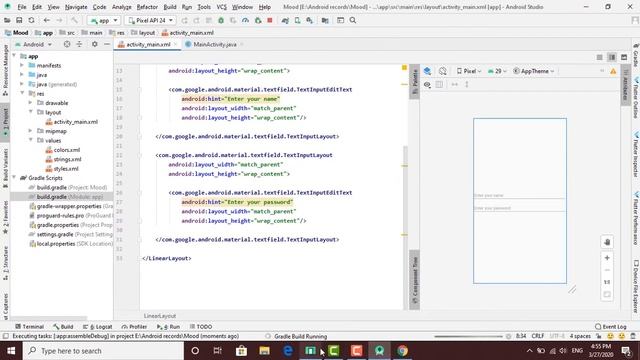Open the TODO tool window
This screenshot has height=360, width=640.
click(201, 327)
